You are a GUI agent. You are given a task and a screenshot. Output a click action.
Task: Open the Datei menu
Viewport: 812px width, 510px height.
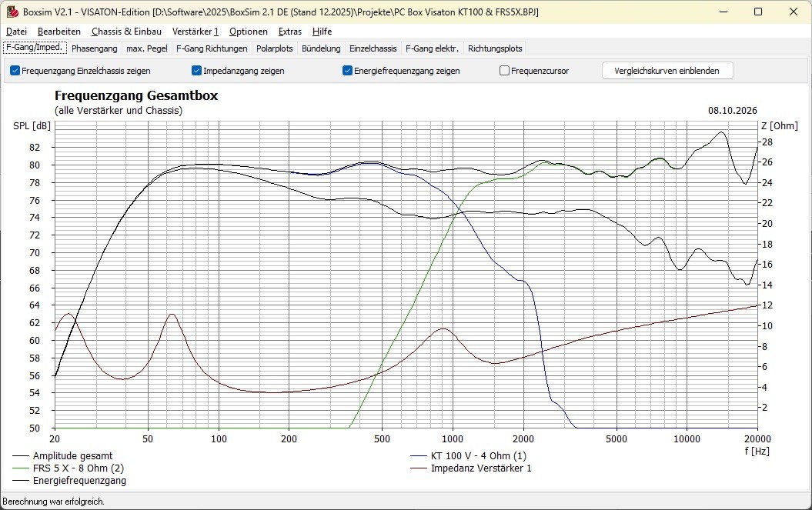pos(17,32)
